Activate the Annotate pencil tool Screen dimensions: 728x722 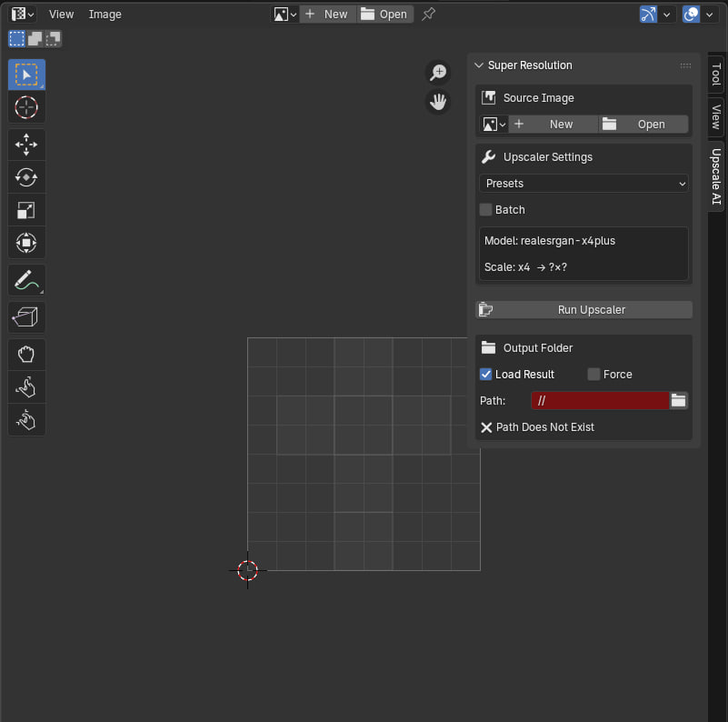pyautogui.click(x=26, y=280)
